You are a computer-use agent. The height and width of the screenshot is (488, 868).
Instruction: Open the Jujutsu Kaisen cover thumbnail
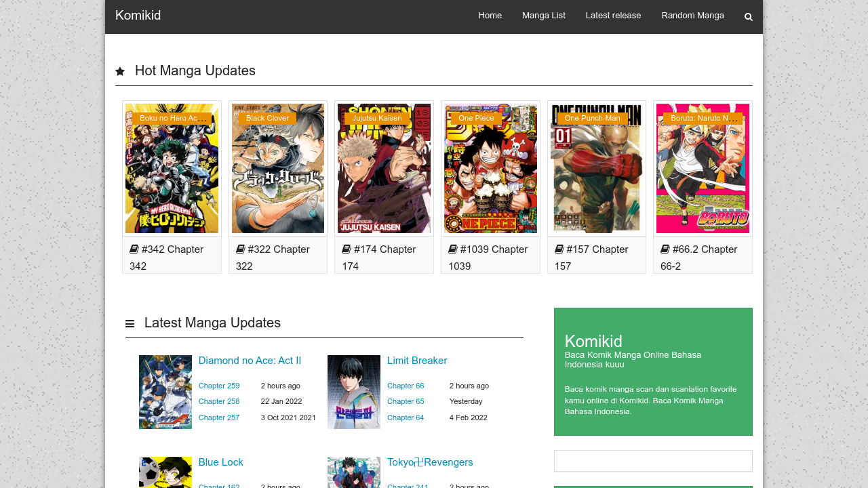[384, 169]
